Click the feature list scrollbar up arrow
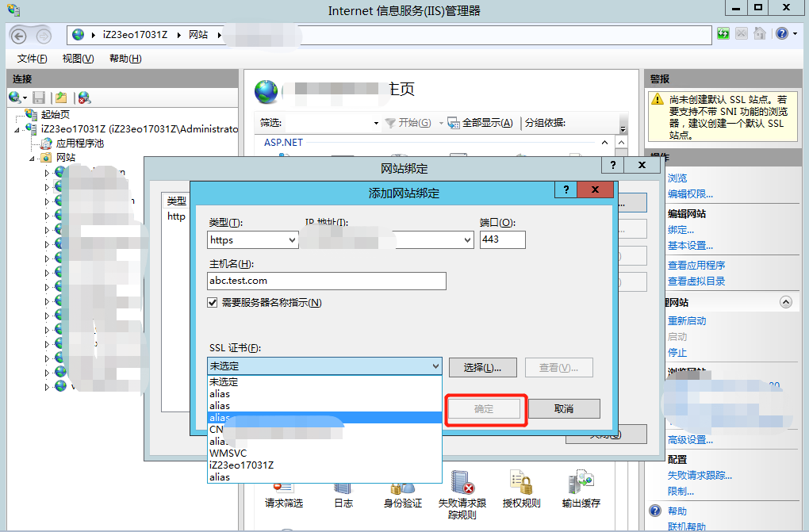This screenshot has width=809, height=532. tap(622, 143)
